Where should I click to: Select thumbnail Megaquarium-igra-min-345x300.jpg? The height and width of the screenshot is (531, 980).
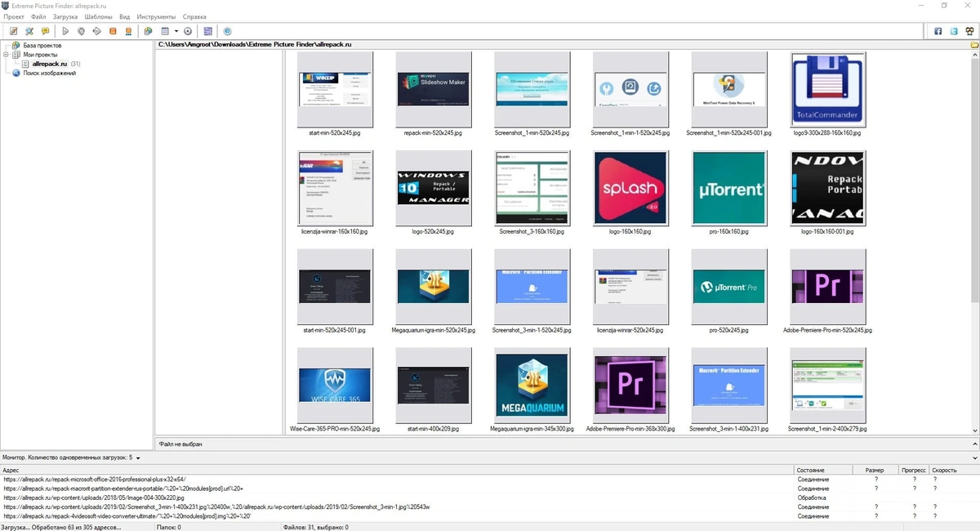(532, 385)
